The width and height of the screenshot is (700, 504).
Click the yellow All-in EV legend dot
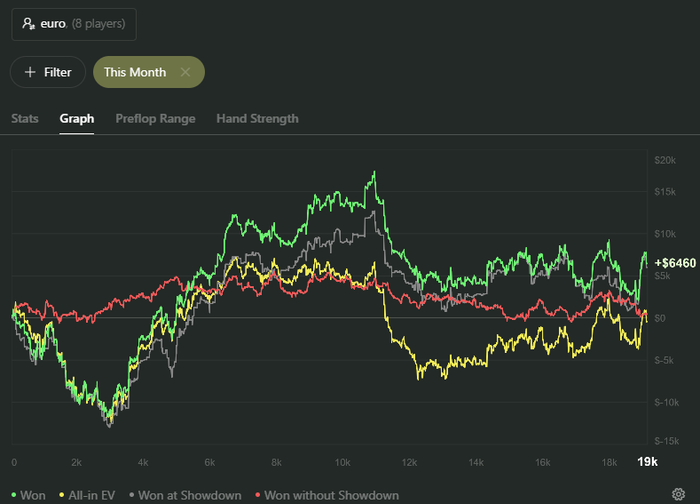[62, 495]
